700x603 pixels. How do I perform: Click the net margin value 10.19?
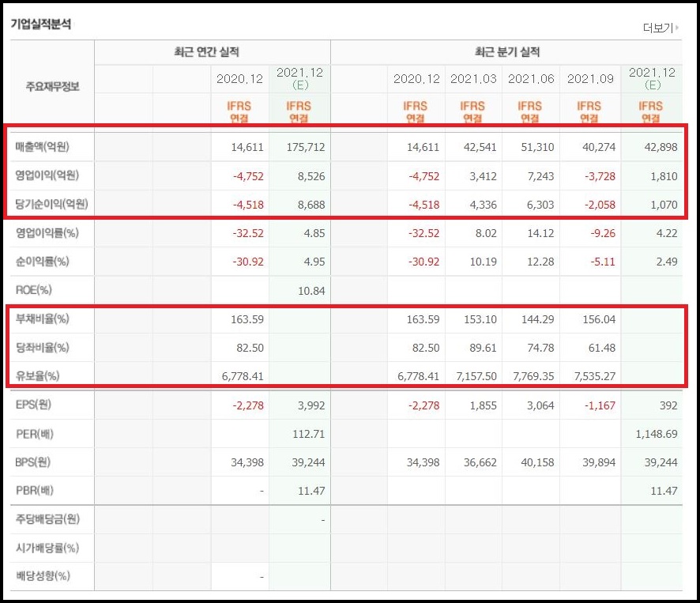483,262
